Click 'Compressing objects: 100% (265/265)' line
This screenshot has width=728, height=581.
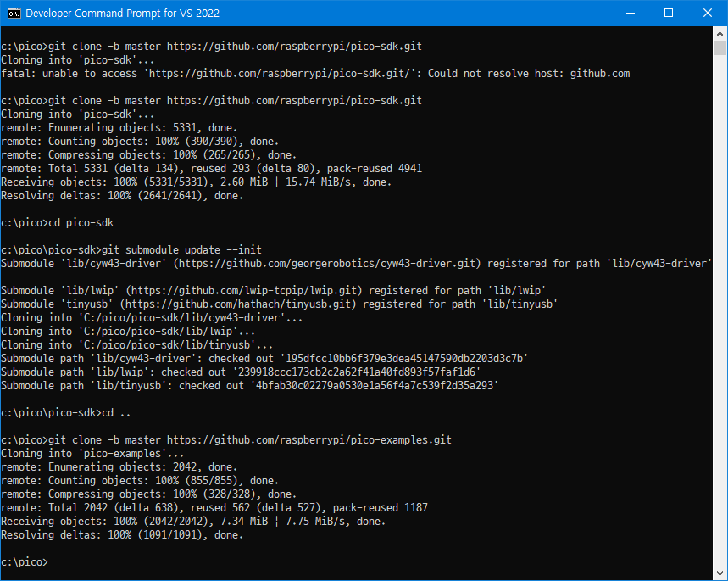(x=148, y=154)
